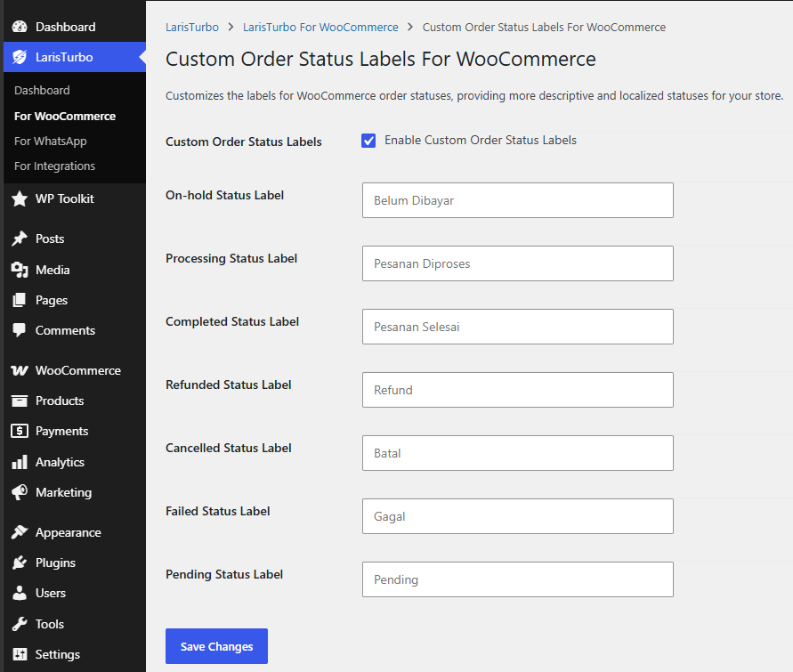
Task: Click the Settings sliders icon
Action: click(20, 654)
